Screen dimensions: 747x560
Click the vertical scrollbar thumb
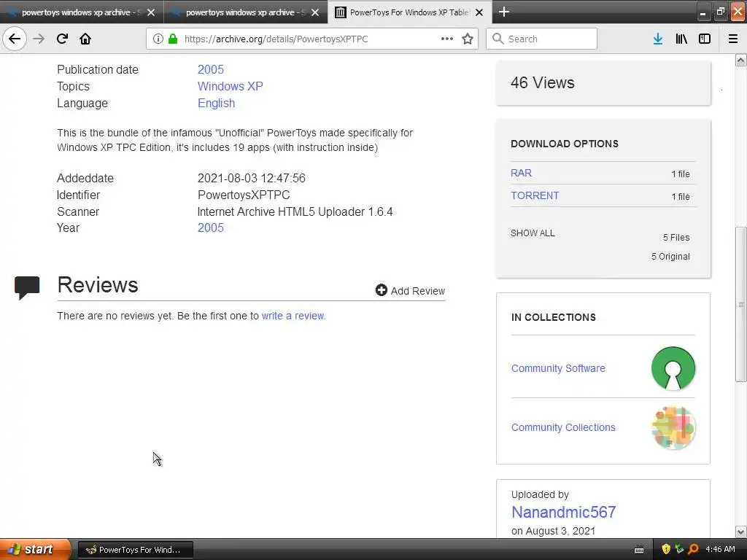tap(741, 304)
